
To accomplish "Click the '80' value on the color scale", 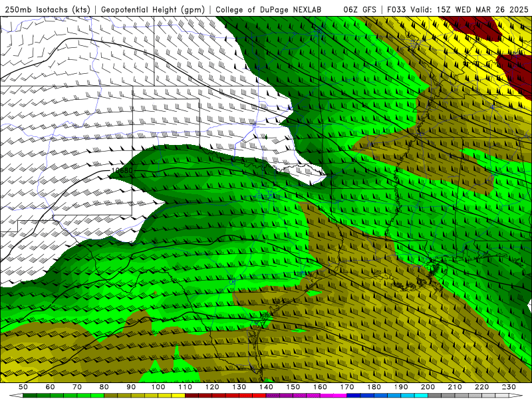I will [x=104, y=387].
